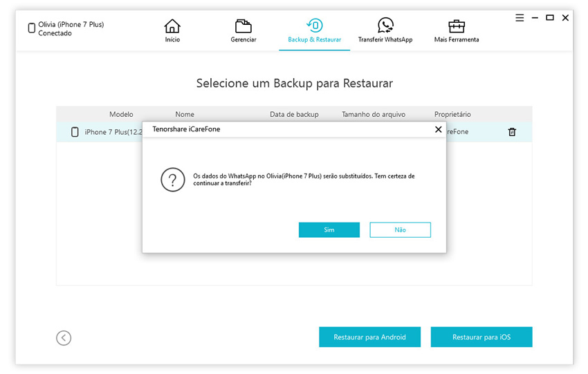Click Restaurar para Android button

[x=370, y=337]
